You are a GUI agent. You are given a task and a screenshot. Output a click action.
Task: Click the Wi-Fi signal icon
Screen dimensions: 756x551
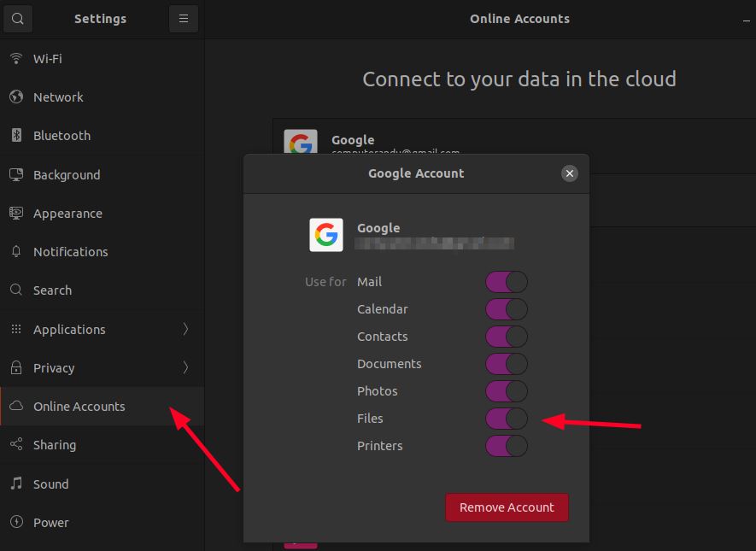(16, 58)
